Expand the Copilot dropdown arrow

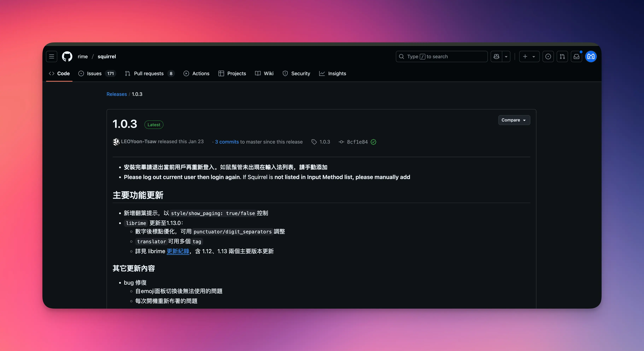pos(506,56)
